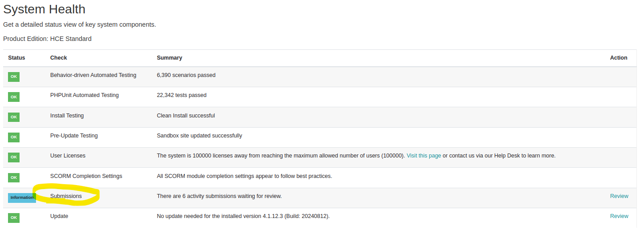This screenshot has height=234, width=644.
Task: Click the Check column header
Action: click(59, 58)
